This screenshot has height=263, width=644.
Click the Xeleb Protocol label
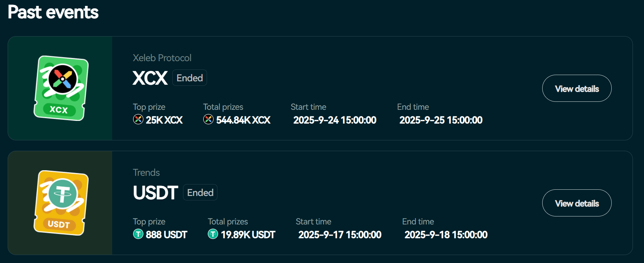tap(162, 58)
